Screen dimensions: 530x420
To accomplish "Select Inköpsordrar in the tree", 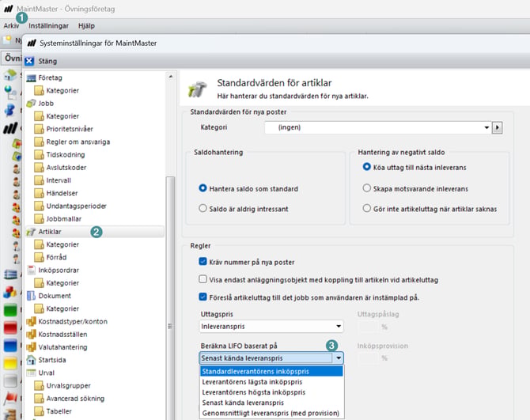I will coord(59,271).
